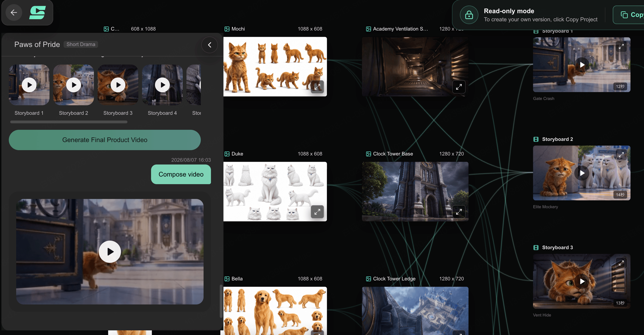
Task: Click the storyboard strip horizontal scrollbar
Action: pyautogui.click(x=69, y=122)
